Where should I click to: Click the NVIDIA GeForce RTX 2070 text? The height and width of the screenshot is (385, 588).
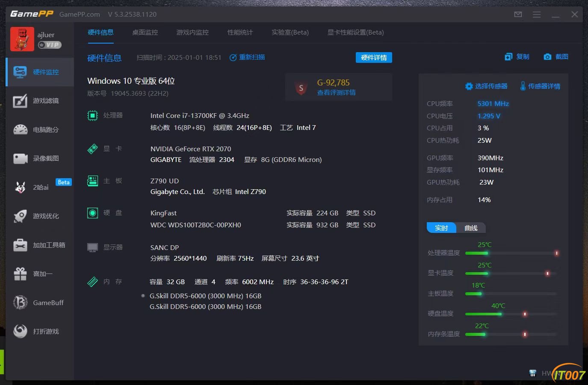tap(191, 149)
